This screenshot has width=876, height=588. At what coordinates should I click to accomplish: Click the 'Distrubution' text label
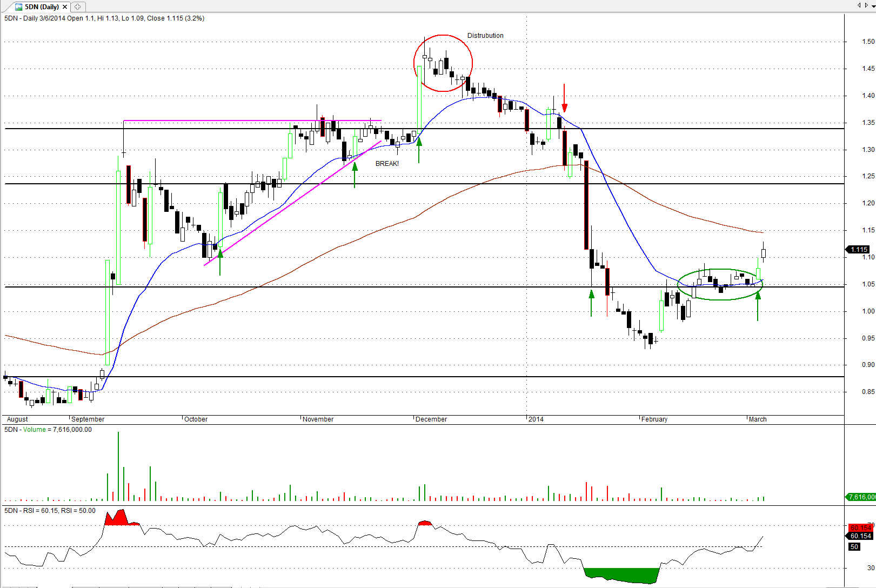[485, 36]
